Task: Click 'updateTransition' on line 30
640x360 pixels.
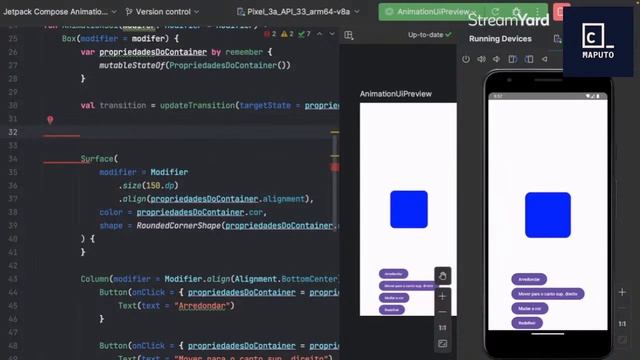Action: point(198,105)
